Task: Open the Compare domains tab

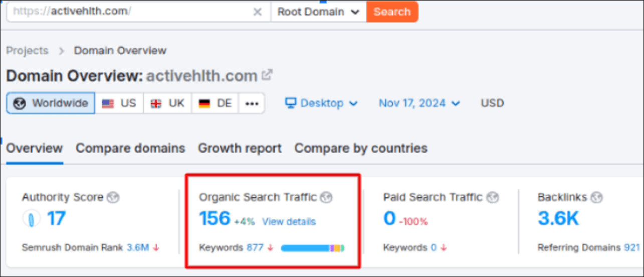Action: click(x=130, y=149)
